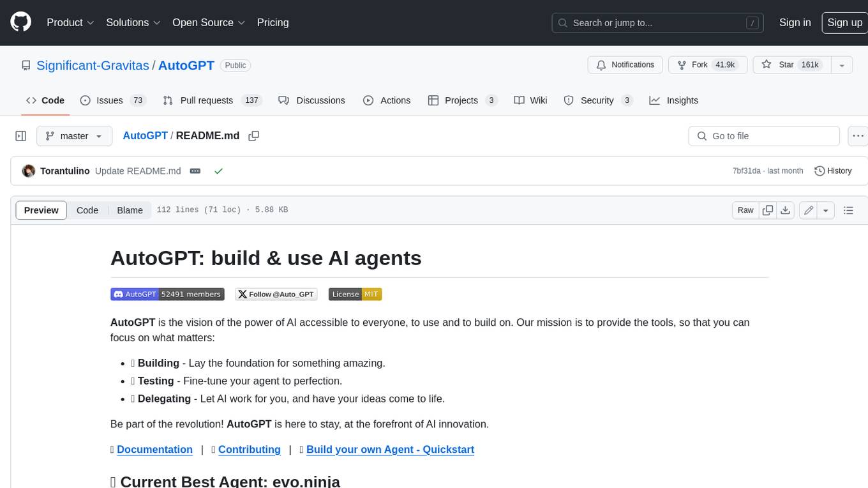Open the Wiki tab
The image size is (868, 488).
coord(531,100)
